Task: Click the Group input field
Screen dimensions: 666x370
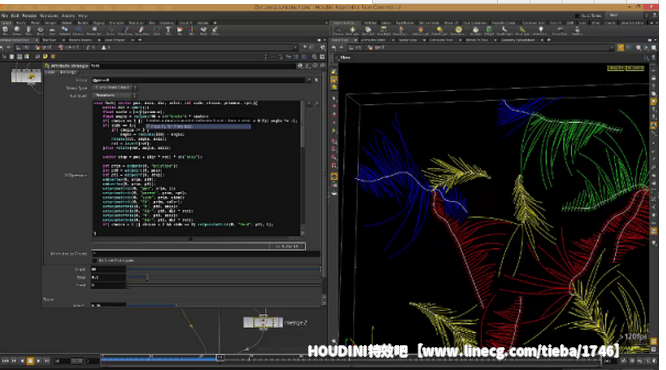Action: (x=199, y=80)
